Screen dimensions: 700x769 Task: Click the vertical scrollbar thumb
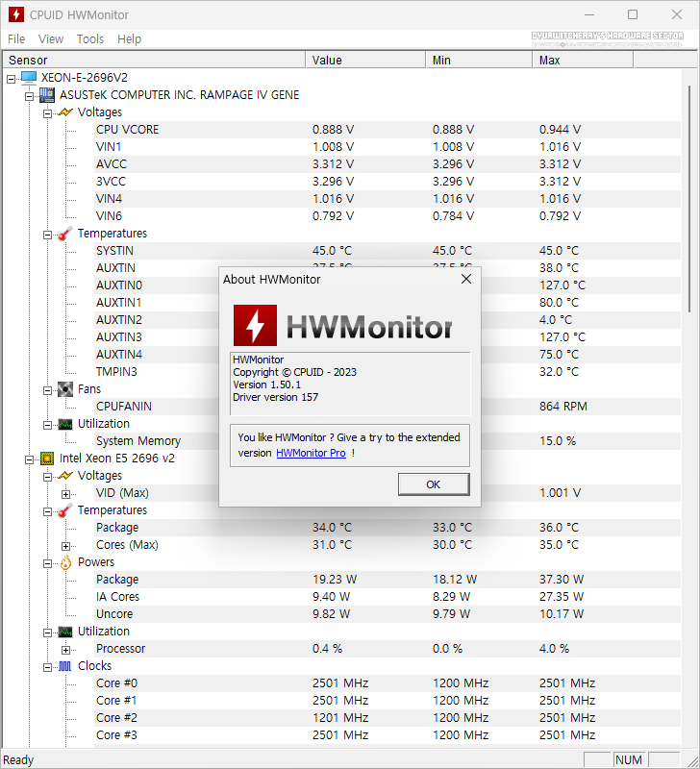pyautogui.click(x=689, y=199)
